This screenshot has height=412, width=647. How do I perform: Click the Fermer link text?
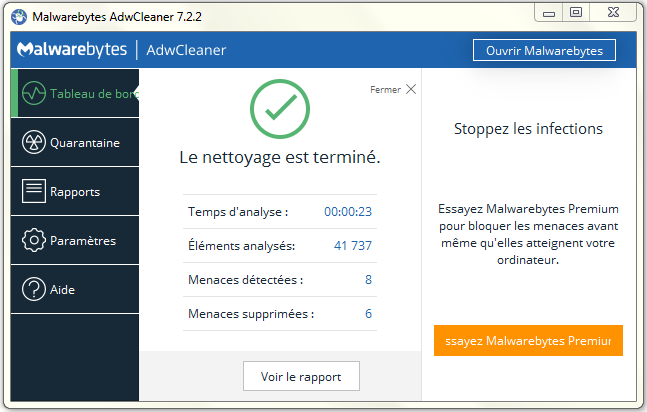pos(385,90)
